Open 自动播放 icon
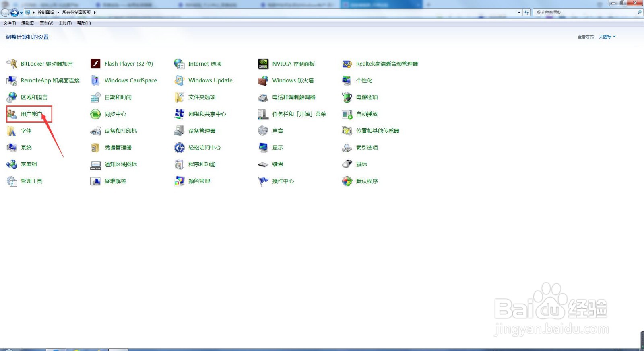 coord(347,114)
